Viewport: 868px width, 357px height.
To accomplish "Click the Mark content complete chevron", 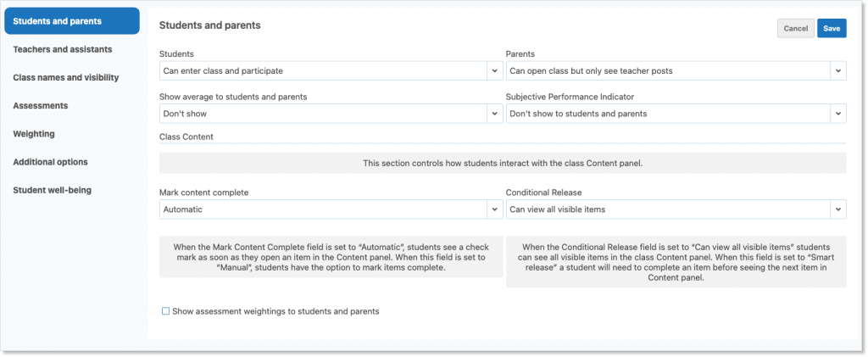I will [493, 209].
